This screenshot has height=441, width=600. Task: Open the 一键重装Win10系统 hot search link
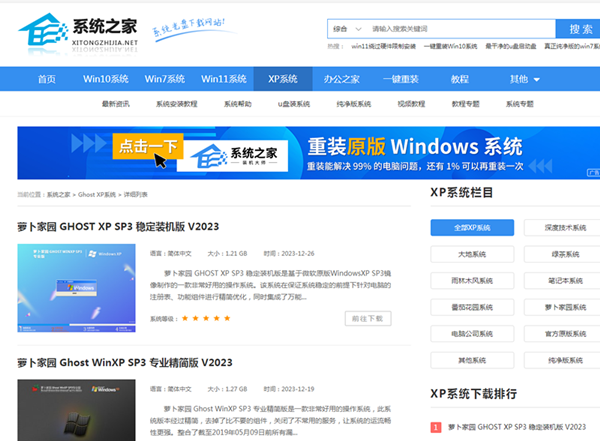pos(450,46)
